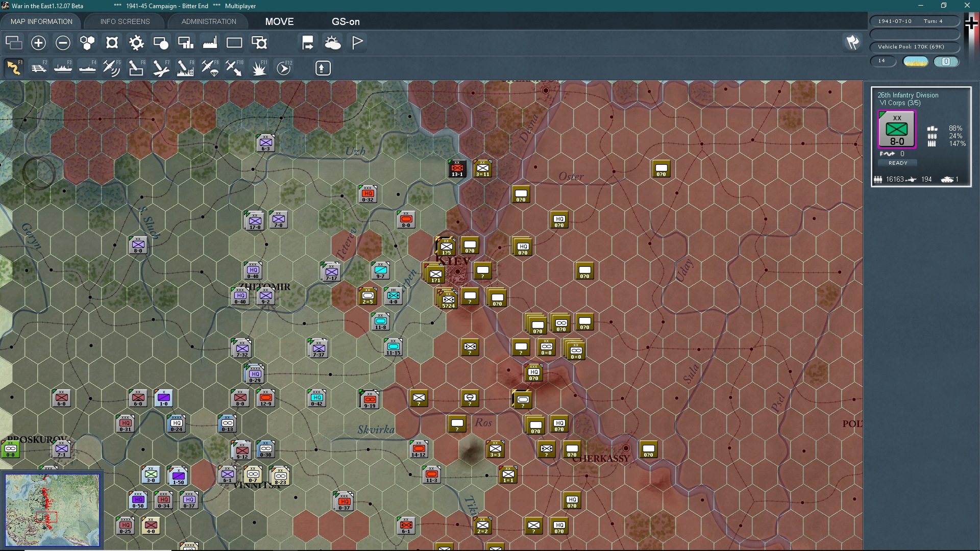Select the 125 Soviet unit at Kiev
This screenshot has height=551, width=980.
(446, 247)
